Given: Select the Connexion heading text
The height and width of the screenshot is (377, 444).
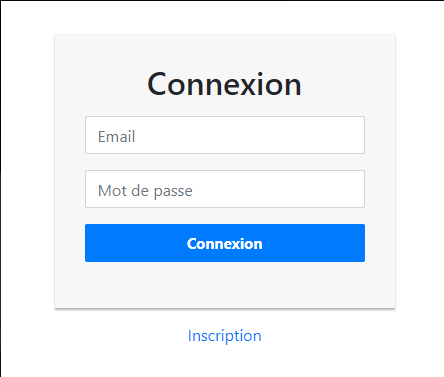Looking at the screenshot, I should point(224,84).
